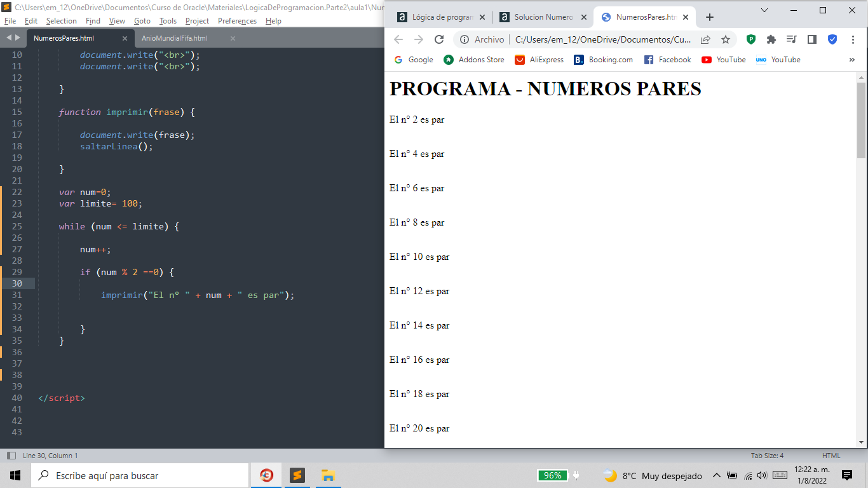Show hidden system tray icons
This screenshot has height=488, width=868.
[x=717, y=475]
